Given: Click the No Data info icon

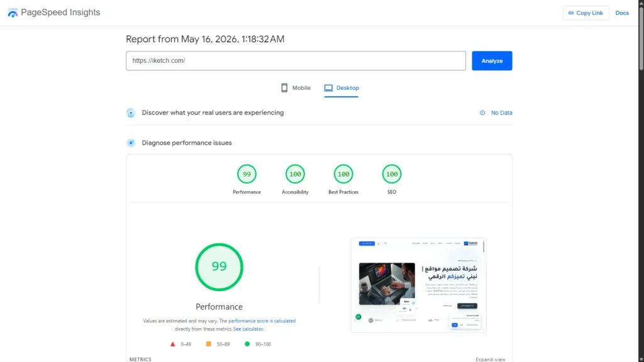Looking at the screenshot, I should 482,113.
